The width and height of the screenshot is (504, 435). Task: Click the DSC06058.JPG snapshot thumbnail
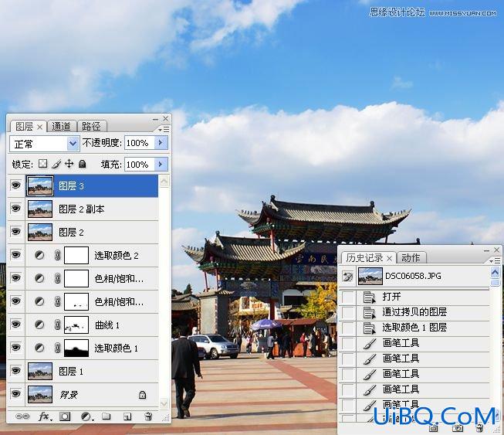pos(370,277)
